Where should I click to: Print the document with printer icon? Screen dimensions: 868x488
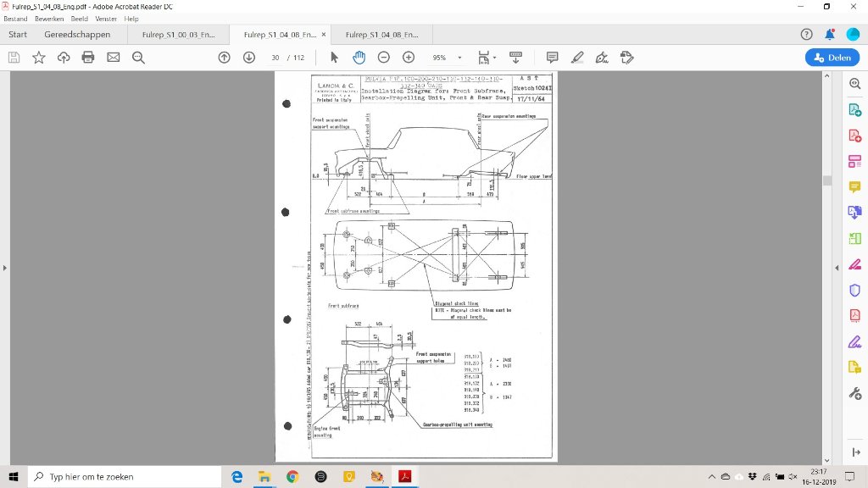pos(88,58)
